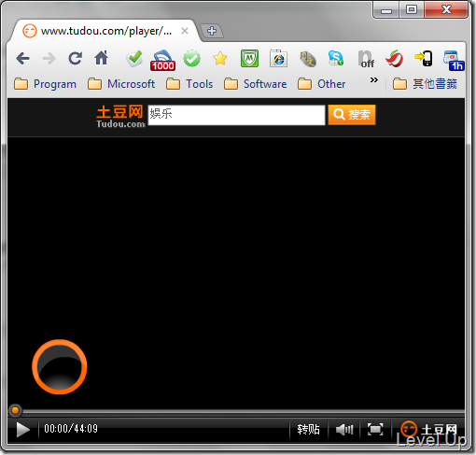Click the 00:00/44:09 time display
The height and width of the screenshot is (455, 476).
click(71, 429)
